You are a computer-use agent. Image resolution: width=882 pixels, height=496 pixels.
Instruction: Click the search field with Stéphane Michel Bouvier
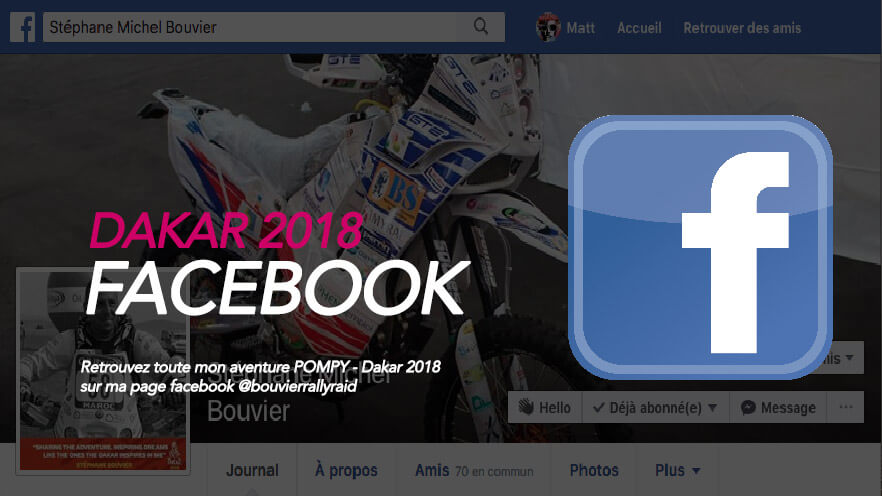click(274, 27)
